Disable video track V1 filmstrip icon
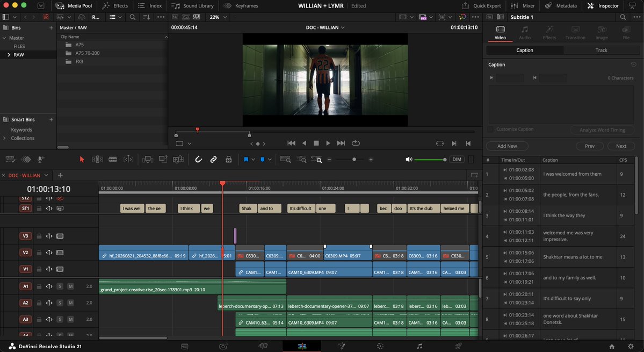This screenshot has height=352, width=644. 60,269
